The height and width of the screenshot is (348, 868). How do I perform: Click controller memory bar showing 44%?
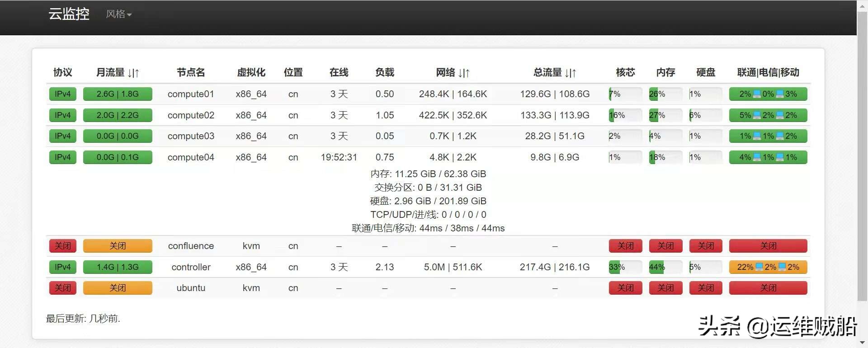pyautogui.click(x=665, y=267)
